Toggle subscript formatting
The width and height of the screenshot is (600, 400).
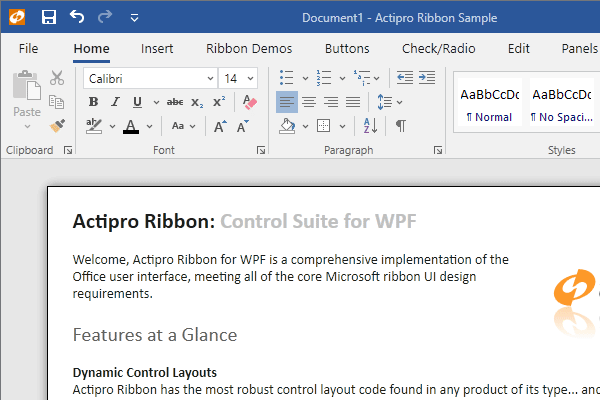(197, 102)
